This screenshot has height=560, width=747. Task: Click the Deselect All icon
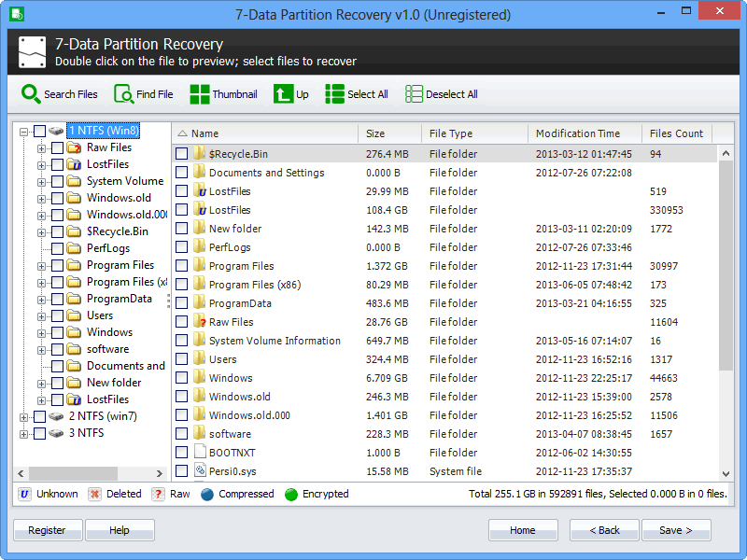point(414,94)
